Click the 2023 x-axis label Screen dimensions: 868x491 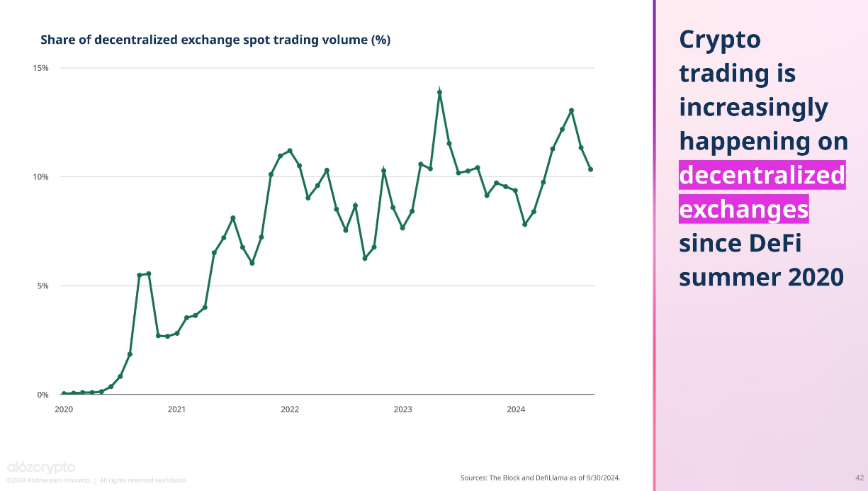[402, 409]
